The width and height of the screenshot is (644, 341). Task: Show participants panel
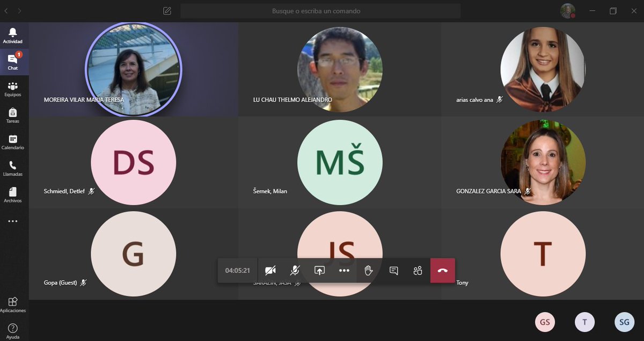click(418, 271)
